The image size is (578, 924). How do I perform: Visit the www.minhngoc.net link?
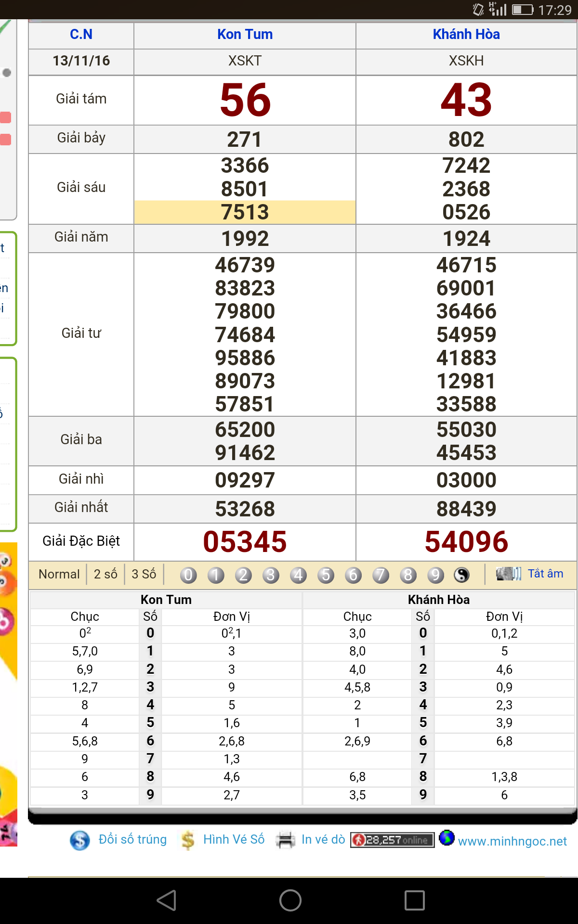(512, 841)
